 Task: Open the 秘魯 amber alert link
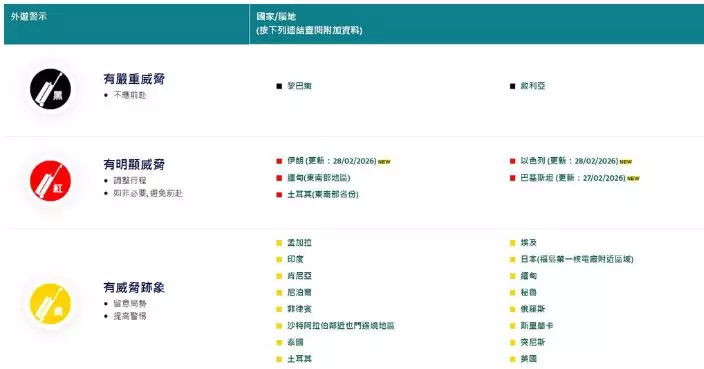528,292
